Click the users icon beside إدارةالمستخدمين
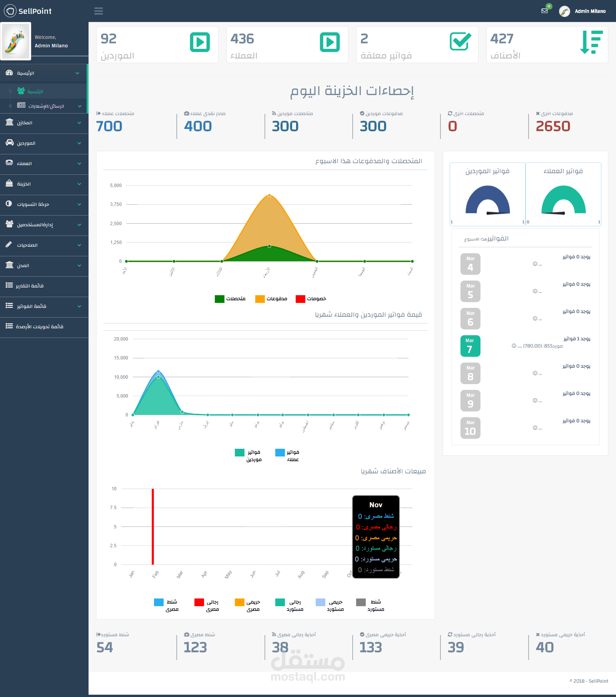Screen dimensions: 616x697 pos(10,224)
